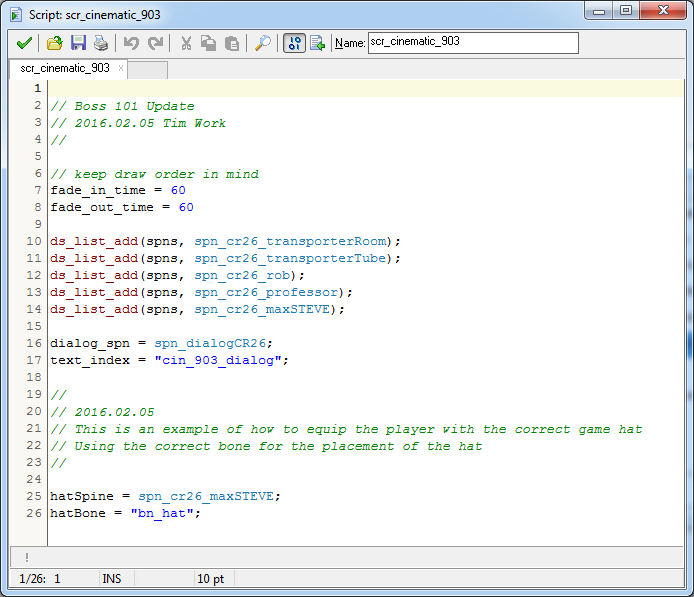This screenshot has width=694, height=597.
Task: Click the comment 'Using the correct bone' line
Action: click(x=266, y=446)
